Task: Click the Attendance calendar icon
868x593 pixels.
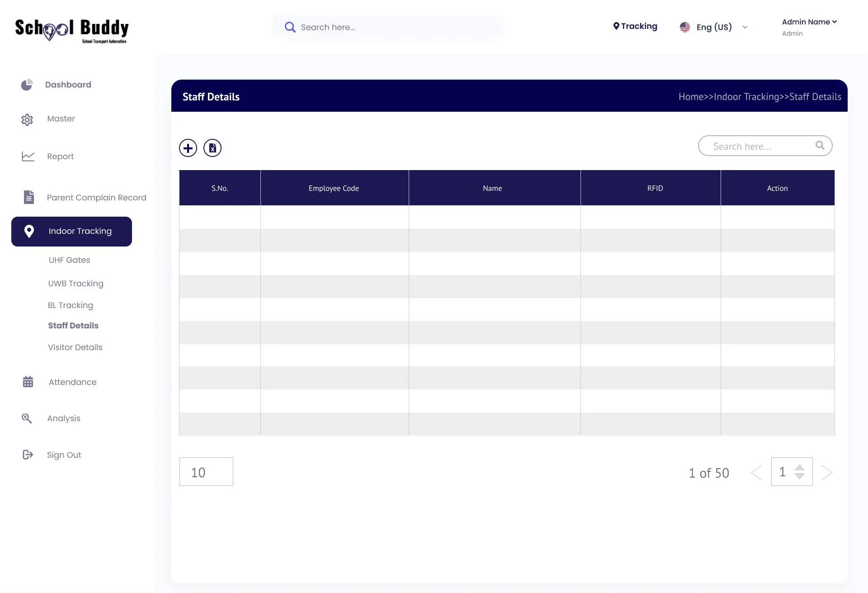Action: (28, 382)
